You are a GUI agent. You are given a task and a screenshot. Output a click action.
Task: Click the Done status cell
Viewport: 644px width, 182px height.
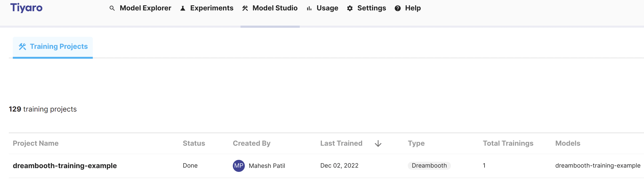point(190,165)
